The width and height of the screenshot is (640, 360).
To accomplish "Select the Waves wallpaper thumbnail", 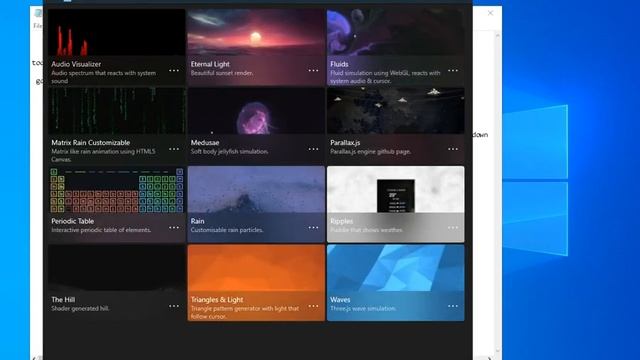I will click(396, 268).
